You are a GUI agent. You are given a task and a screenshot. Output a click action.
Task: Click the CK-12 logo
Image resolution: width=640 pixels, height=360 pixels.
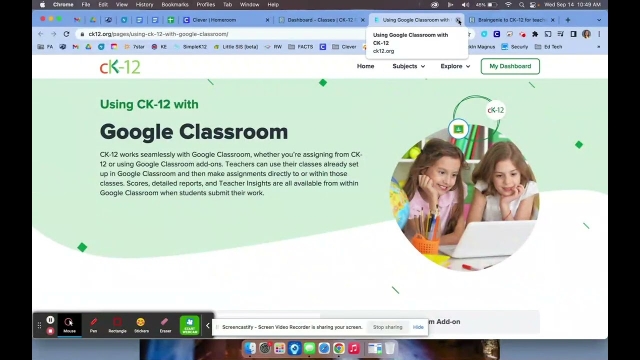click(x=120, y=67)
